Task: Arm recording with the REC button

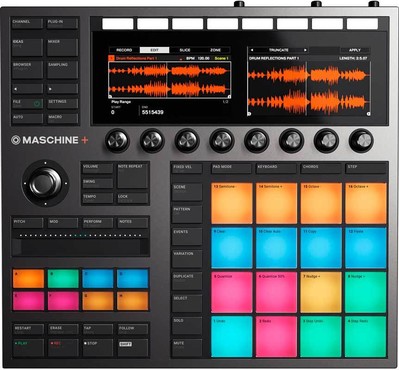Action: [x=63, y=348]
